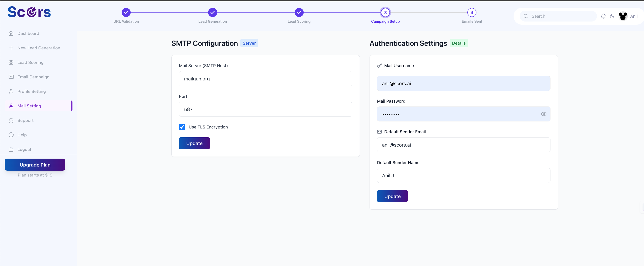Click the notification bell icon
The width and height of the screenshot is (644, 266).
[603, 16]
